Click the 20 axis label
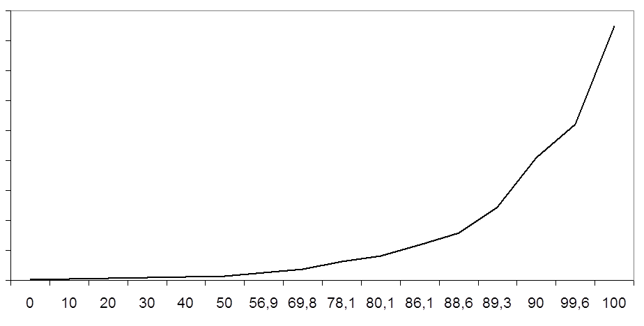644x326 pixels. [x=108, y=303]
